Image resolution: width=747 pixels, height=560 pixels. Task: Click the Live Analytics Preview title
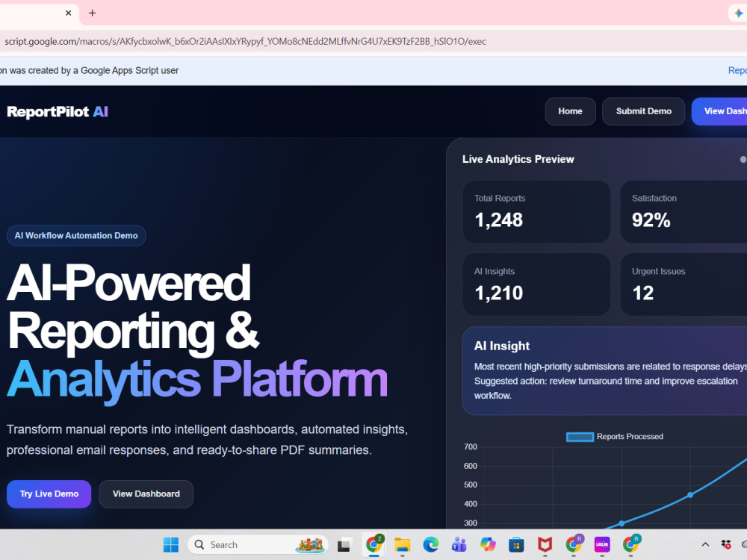coord(518,159)
